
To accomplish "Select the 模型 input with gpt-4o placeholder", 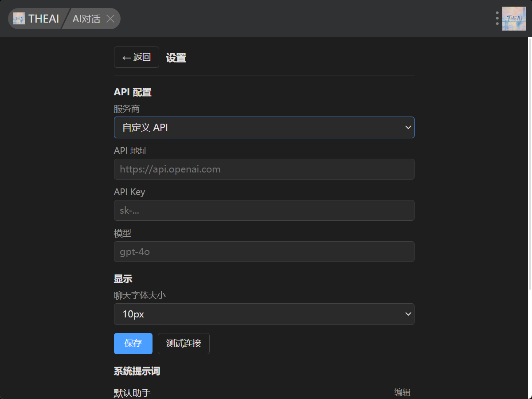I will (264, 252).
